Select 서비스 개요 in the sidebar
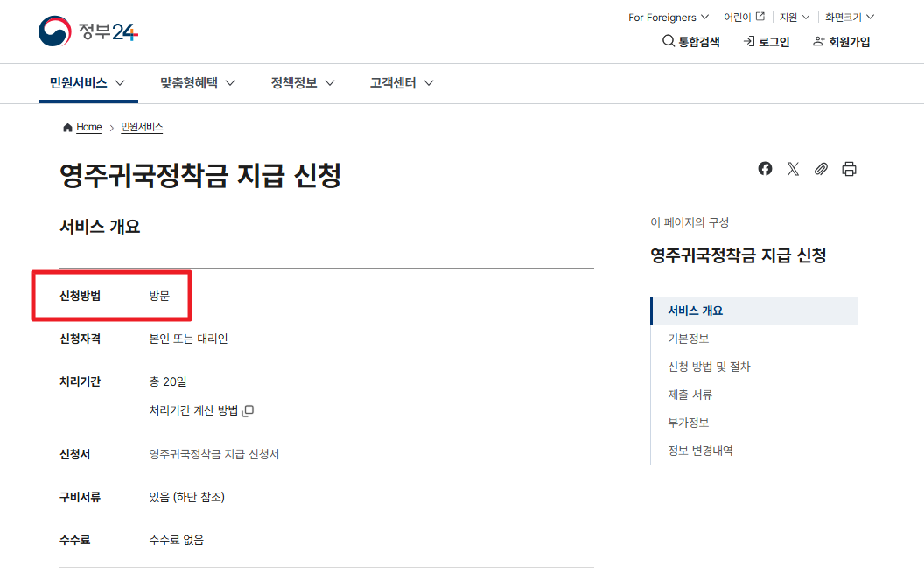The height and width of the screenshot is (588, 924). [x=697, y=310]
